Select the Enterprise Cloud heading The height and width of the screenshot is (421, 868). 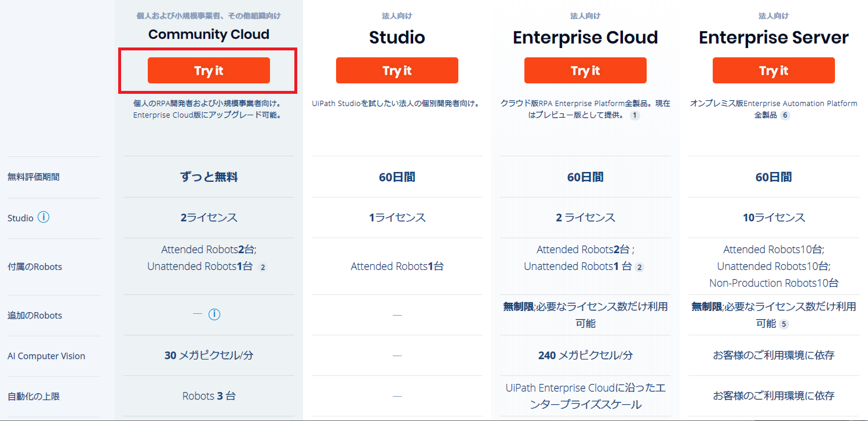[585, 38]
